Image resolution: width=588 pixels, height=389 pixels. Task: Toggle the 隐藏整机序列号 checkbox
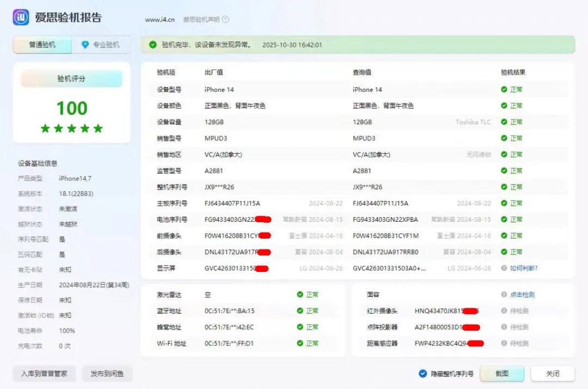423,374
